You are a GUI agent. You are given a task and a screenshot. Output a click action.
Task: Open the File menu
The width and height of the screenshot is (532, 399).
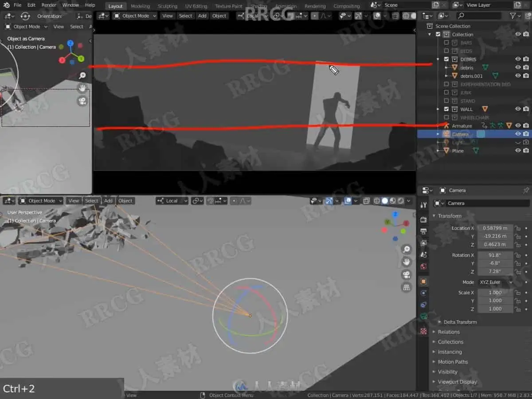[x=17, y=5]
